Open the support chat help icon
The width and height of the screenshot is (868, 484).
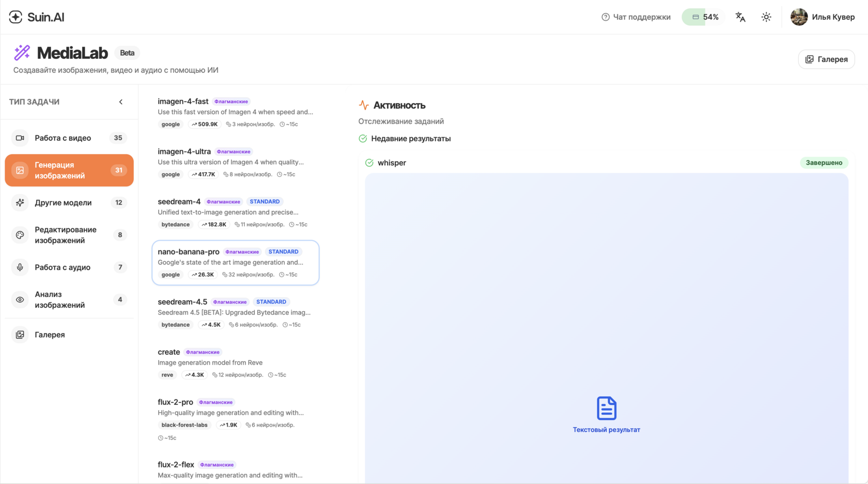pos(606,17)
